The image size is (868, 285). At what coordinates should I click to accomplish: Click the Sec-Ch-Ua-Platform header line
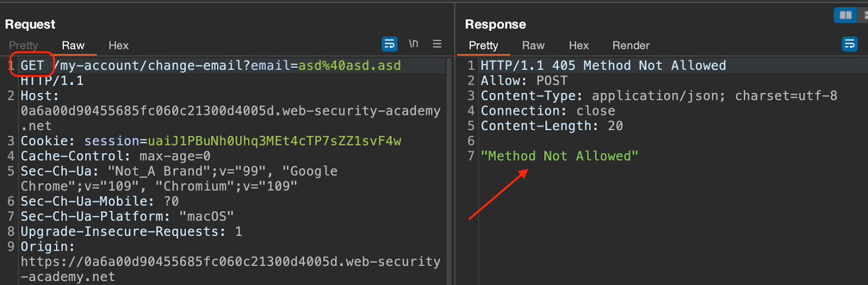tap(127, 217)
